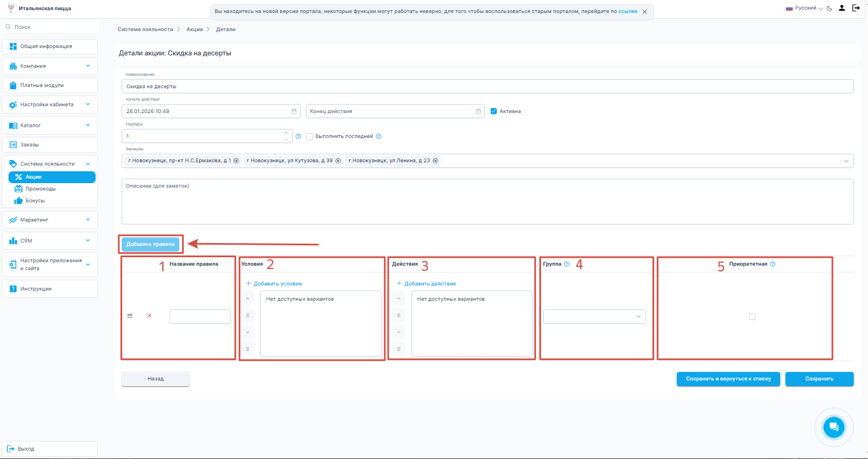Remove ул Кутузова, д 39 branch tag
Viewport: 868px width, 459px height.
(338, 161)
